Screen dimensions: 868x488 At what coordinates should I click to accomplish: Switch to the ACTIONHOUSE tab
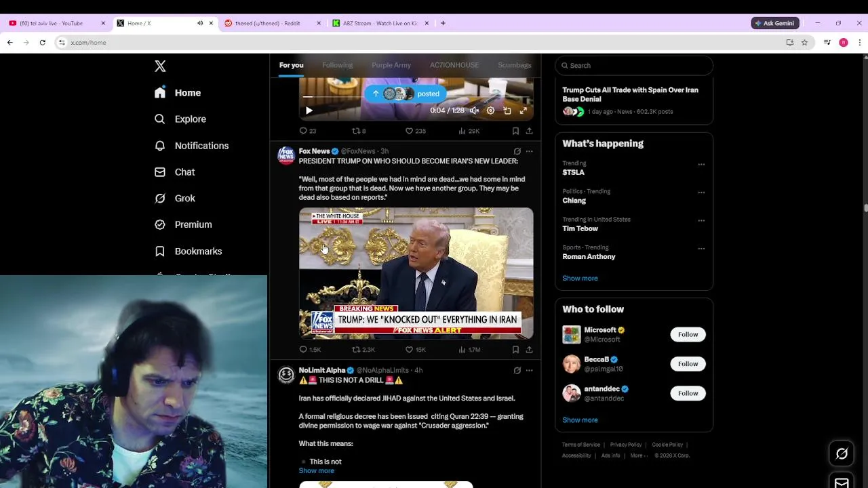454,65
